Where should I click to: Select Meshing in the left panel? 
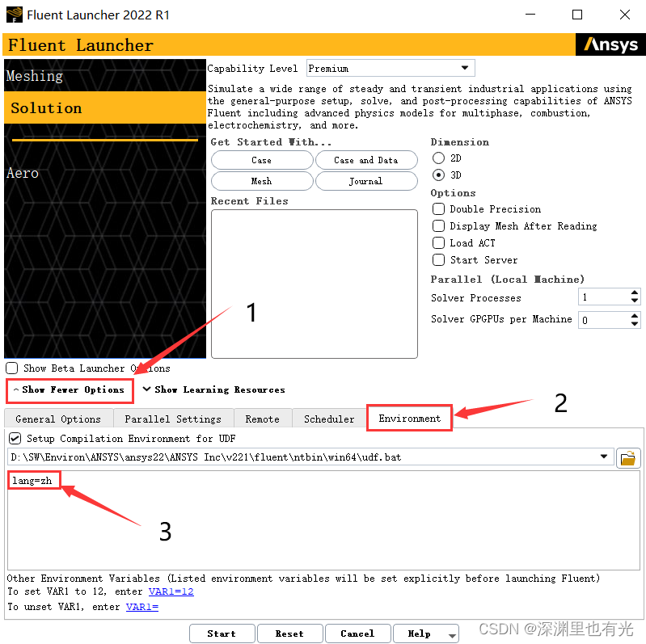click(x=35, y=76)
